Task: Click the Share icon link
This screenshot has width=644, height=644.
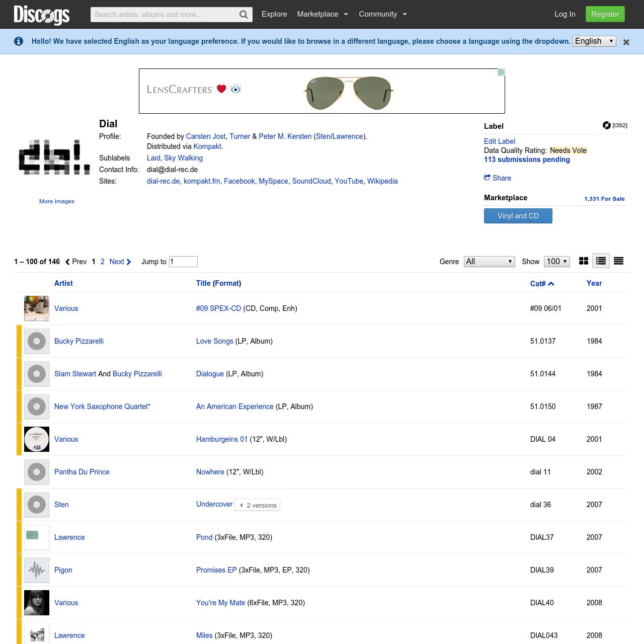Action: pyautogui.click(x=498, y=178)
